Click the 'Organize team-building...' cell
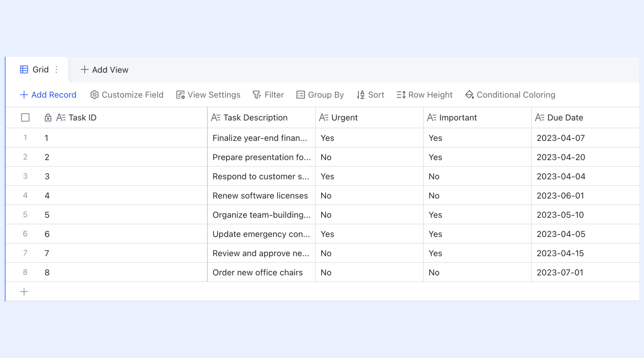 261,215
